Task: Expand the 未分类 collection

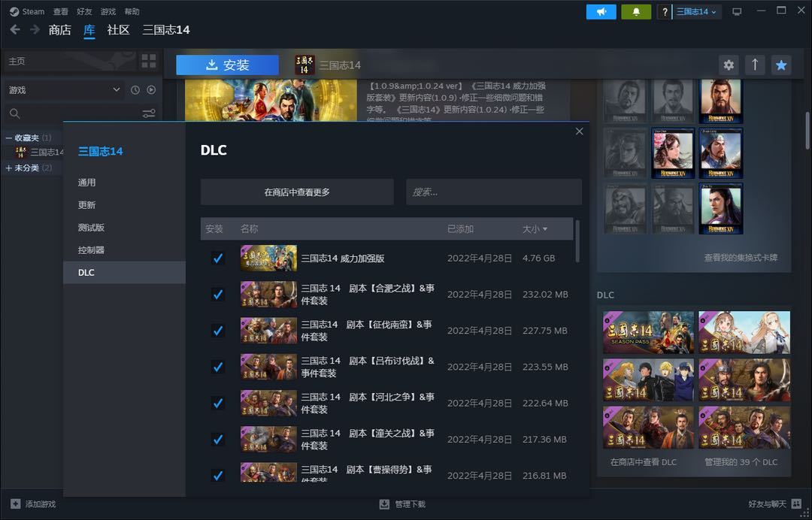Action: [9, 168]
